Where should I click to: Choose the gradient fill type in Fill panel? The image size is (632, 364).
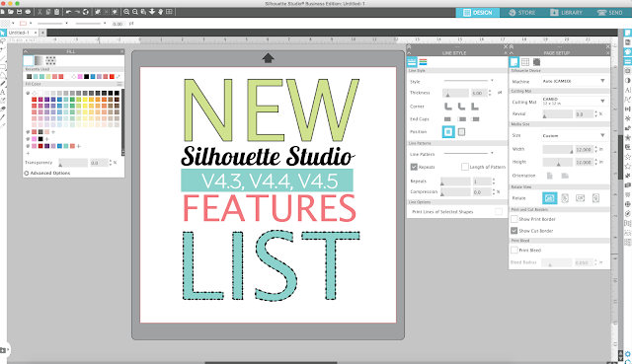pos(39,61)
